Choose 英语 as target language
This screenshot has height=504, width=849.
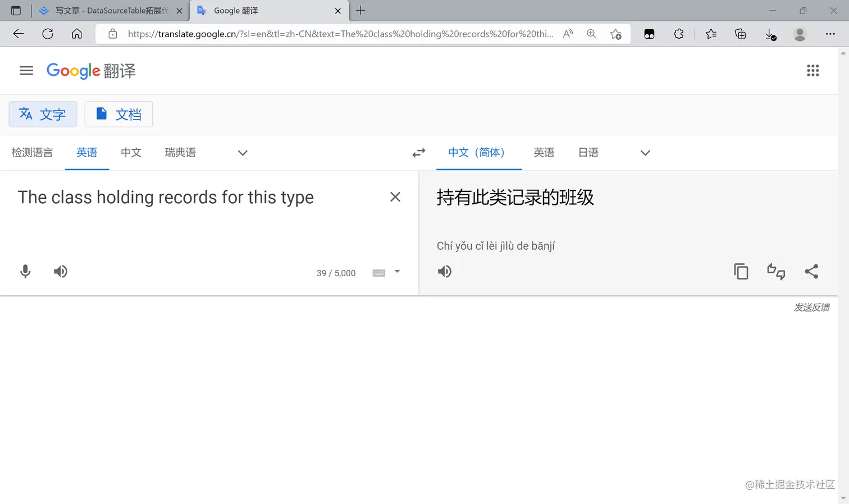coord(544,153)
